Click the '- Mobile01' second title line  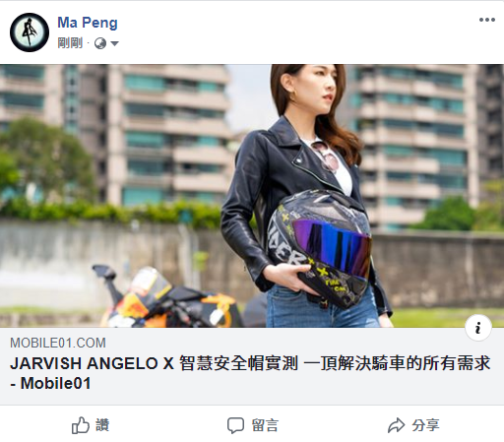pyautogui.click(x=50, y=383)
